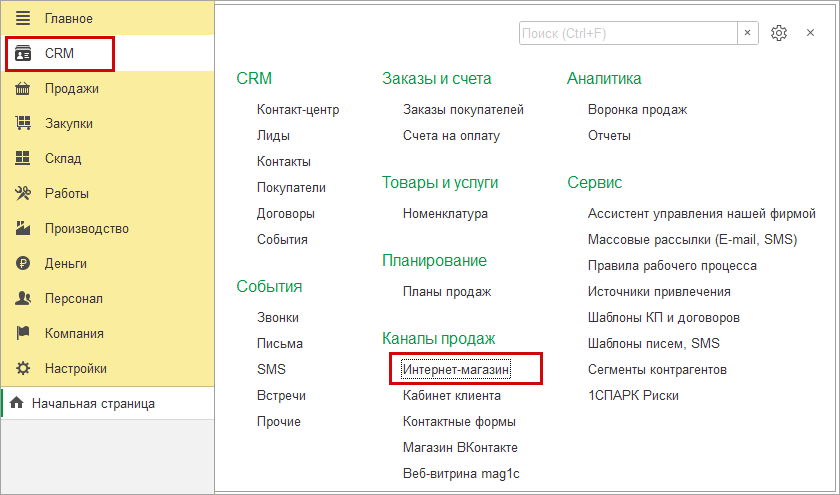This screenshot has height=495, width=840.
Task: Click the ruble coin icon for Деньги
Action: tap(24, 264)
